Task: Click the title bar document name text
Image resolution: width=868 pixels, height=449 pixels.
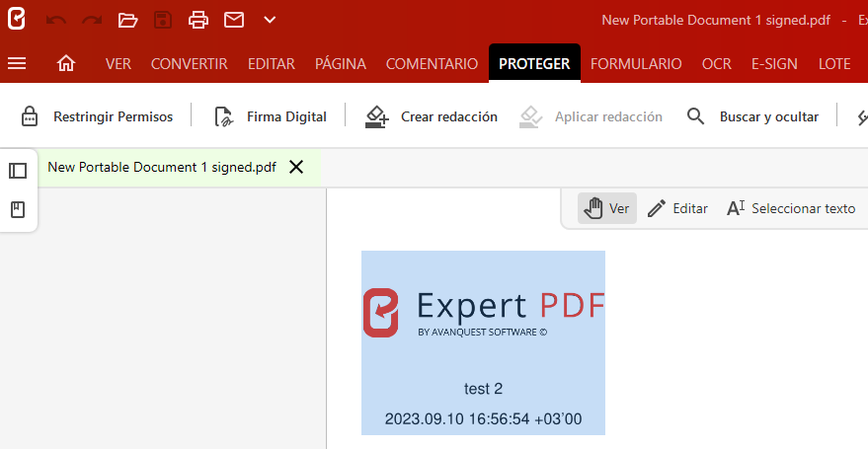Action: click(716, 21)
